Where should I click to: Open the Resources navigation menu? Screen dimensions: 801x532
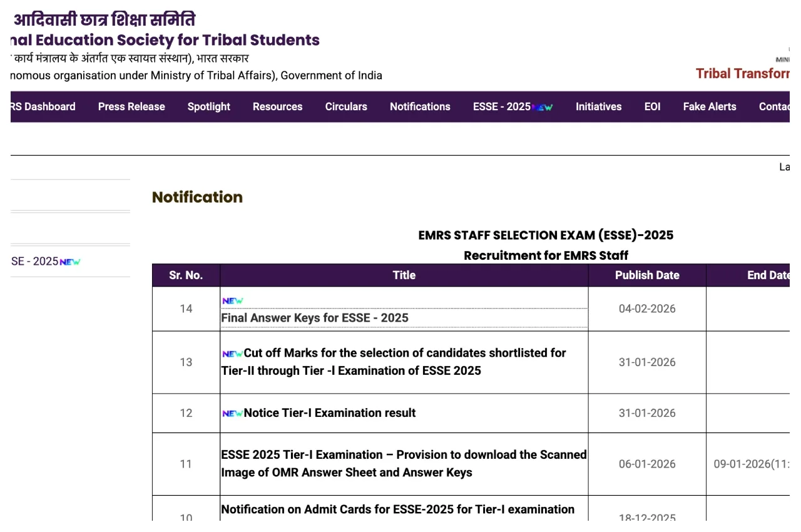click(277, 106)
